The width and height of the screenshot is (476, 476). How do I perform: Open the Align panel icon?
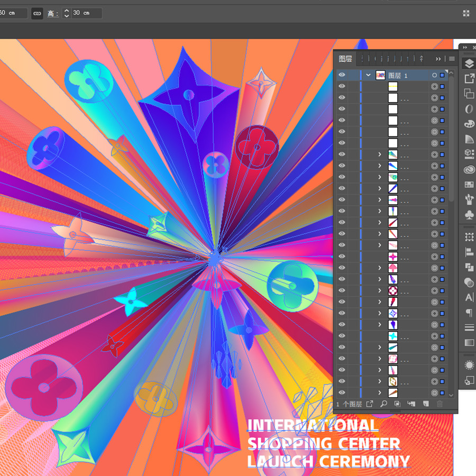click(469, 252)
